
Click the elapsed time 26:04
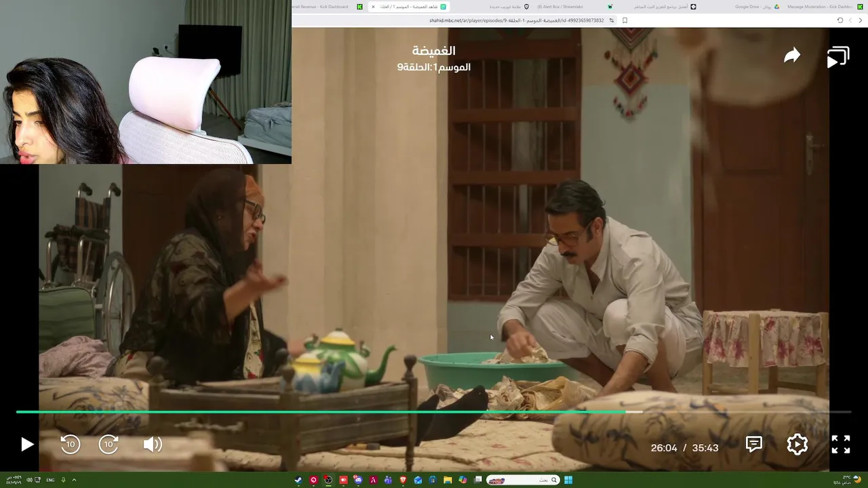pyautogui.click(x=664, y=448)
